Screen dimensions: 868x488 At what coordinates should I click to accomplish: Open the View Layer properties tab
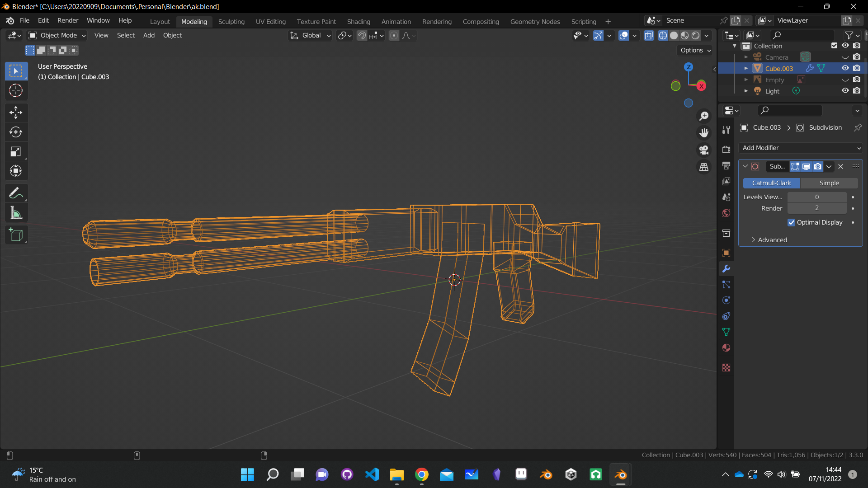[x=726, y=181]
